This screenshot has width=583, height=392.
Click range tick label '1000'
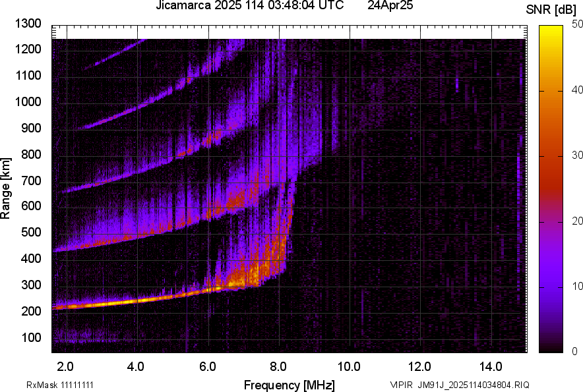point(28,101)
